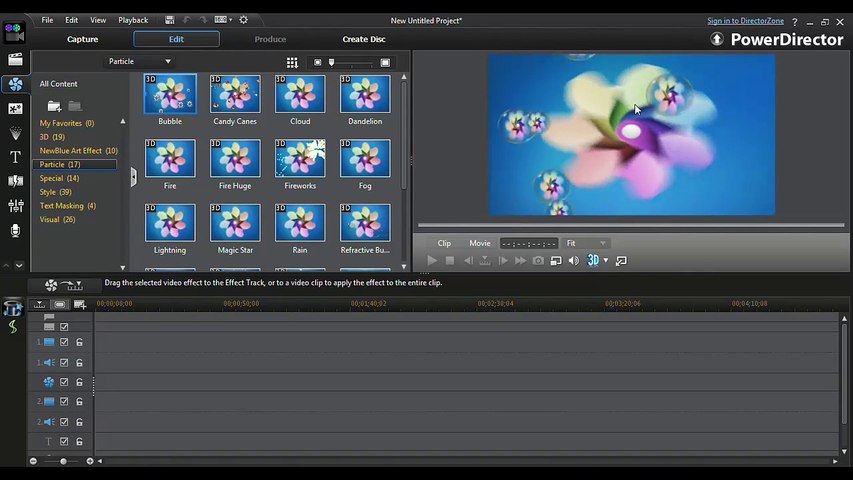
Task: Click the preview volume speaker icon
Action: (x=574, y=261)
